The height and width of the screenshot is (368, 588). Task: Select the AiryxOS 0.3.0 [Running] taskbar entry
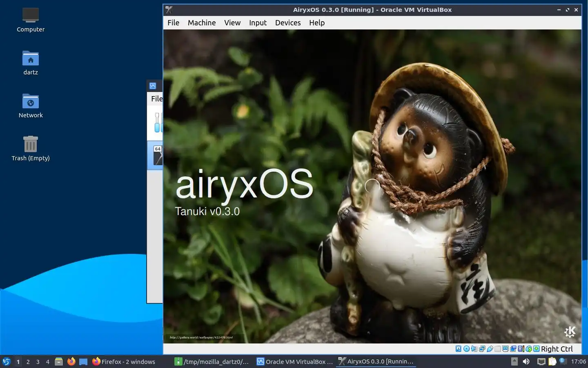click(x=376, y=361)
